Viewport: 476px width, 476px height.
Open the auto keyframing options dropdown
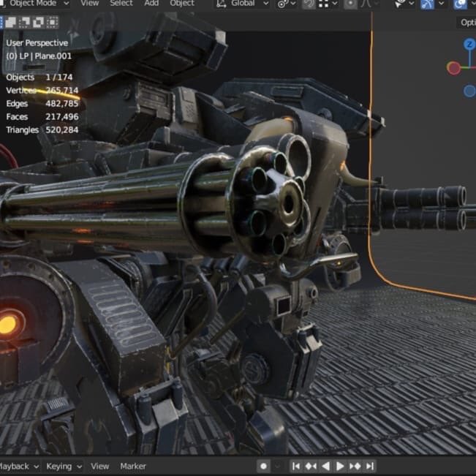point(277,466)
